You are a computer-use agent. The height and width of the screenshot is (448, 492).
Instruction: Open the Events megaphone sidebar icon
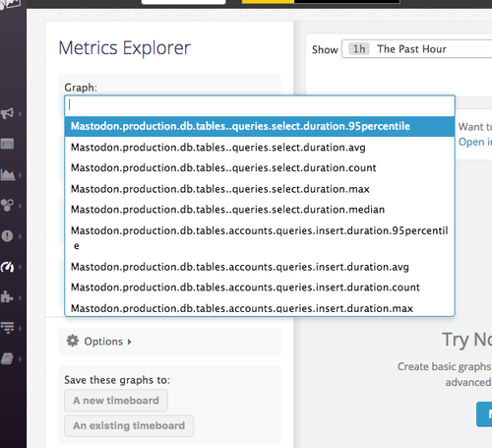point(7,113)
